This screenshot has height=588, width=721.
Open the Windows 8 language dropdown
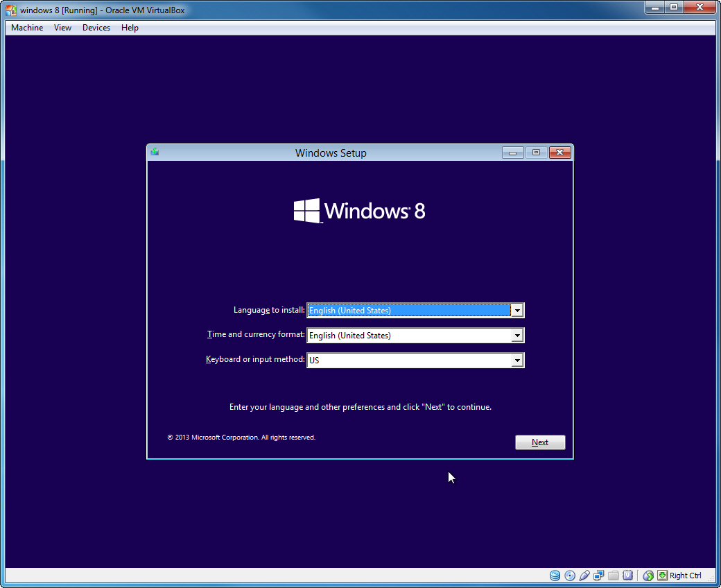pyautogui.click(x=518, y=310)
